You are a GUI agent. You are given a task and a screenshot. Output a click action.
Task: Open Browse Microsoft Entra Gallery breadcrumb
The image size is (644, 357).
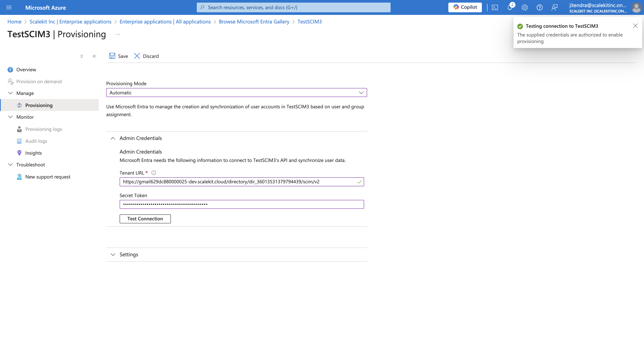point(254,22)
